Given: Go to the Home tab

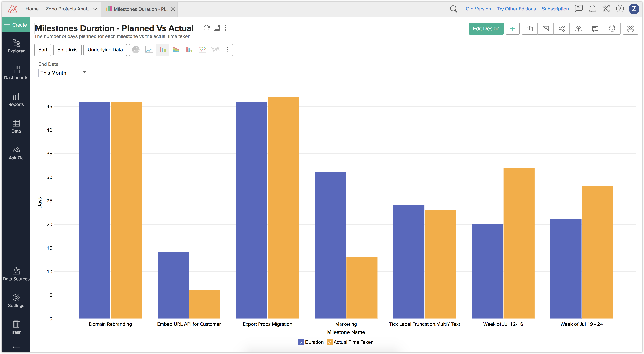Looking at the screenshot, I should coord(32,9).
